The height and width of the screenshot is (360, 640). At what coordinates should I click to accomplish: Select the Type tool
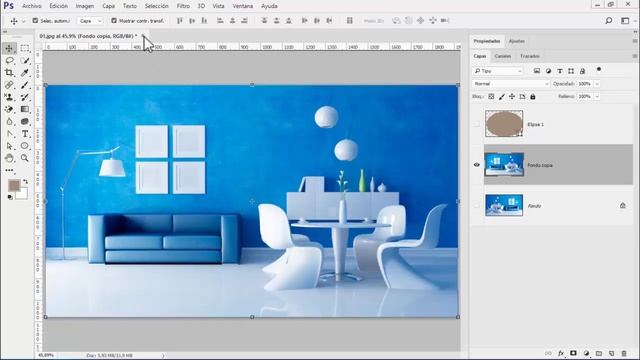point(24,134)
